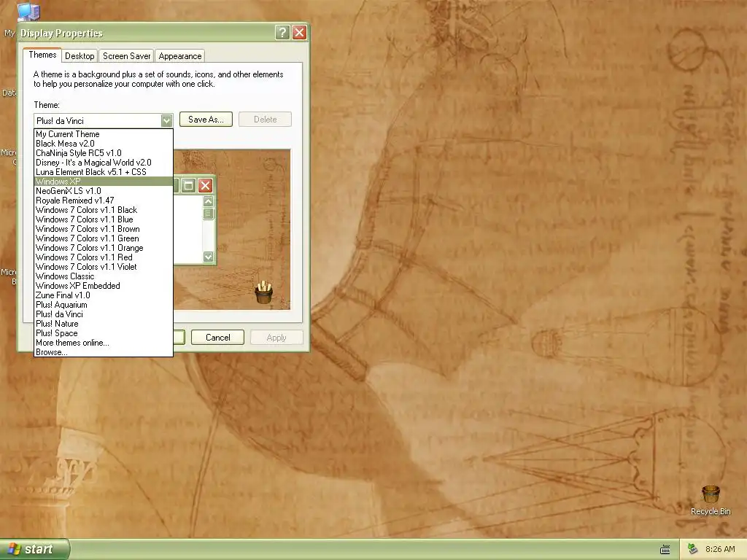Collapse the Theme dropdown using its arrow

166,120
